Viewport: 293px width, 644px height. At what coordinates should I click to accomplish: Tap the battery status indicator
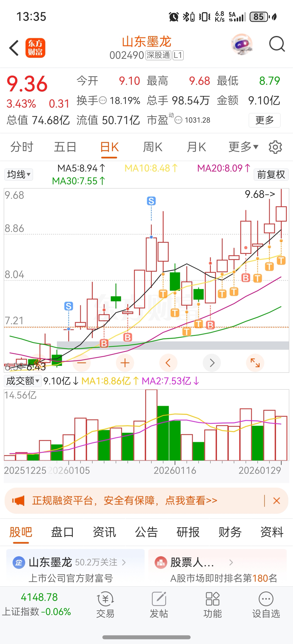click(260, 17)
